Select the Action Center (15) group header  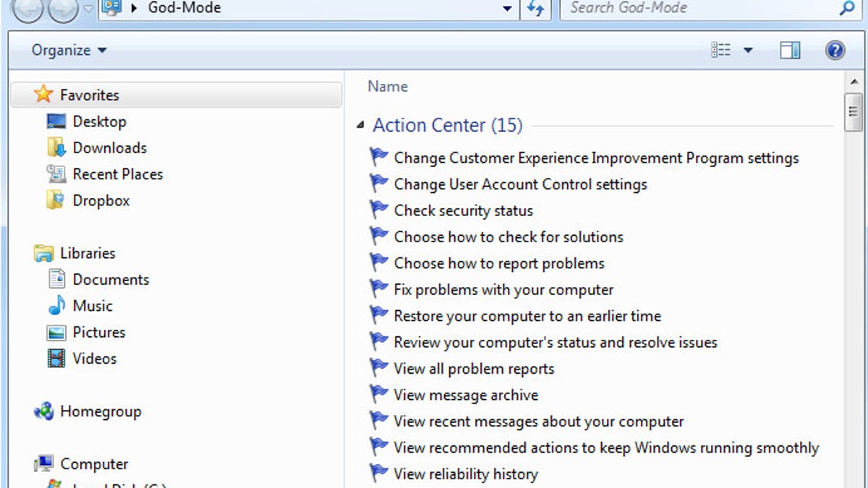[x=448, y=125]
